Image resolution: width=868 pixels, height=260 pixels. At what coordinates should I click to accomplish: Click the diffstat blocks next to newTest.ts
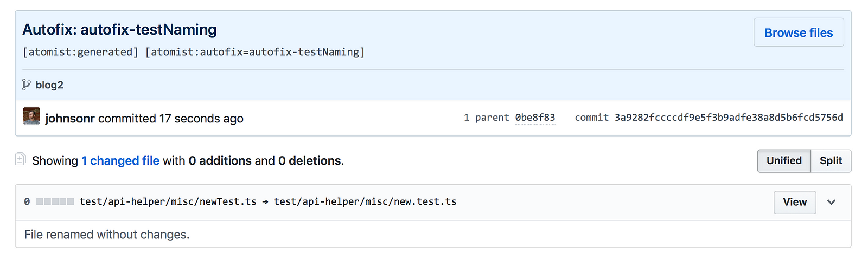(55, 201)
